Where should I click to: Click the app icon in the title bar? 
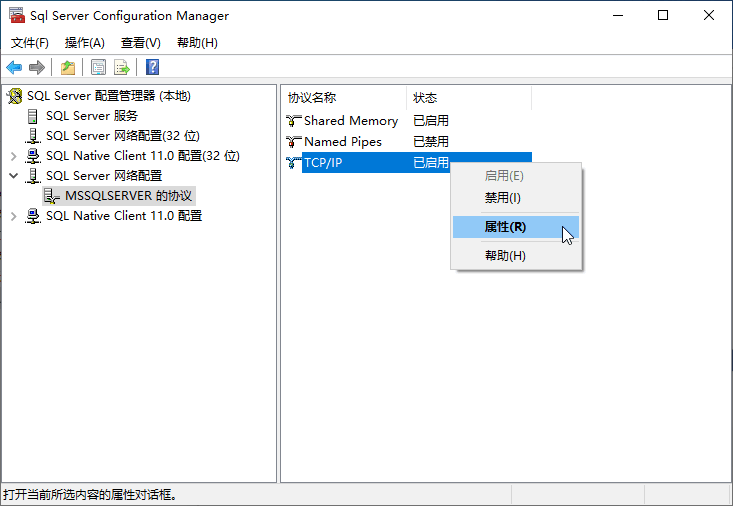point(17,15)
